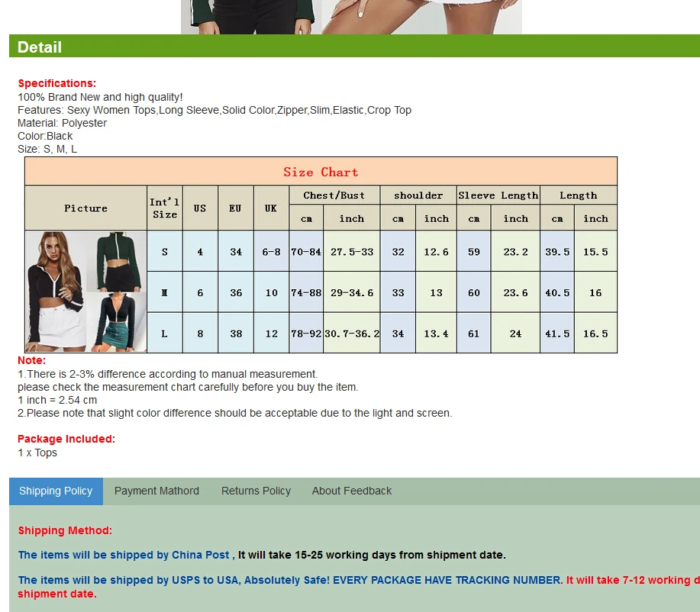
Task: Click the USPS to USA shipping sentence
Action: click(x=359, y=587)
